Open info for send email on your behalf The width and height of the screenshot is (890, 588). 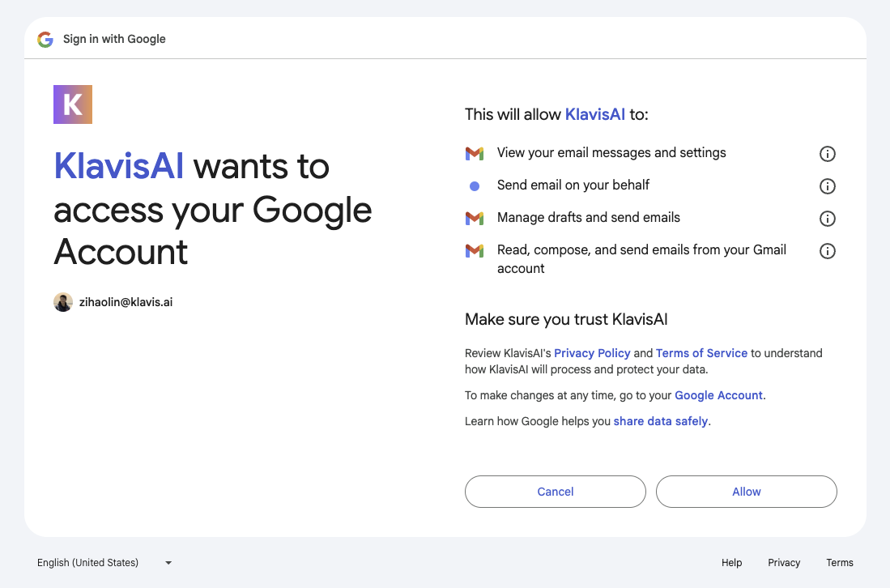point(827,186)
